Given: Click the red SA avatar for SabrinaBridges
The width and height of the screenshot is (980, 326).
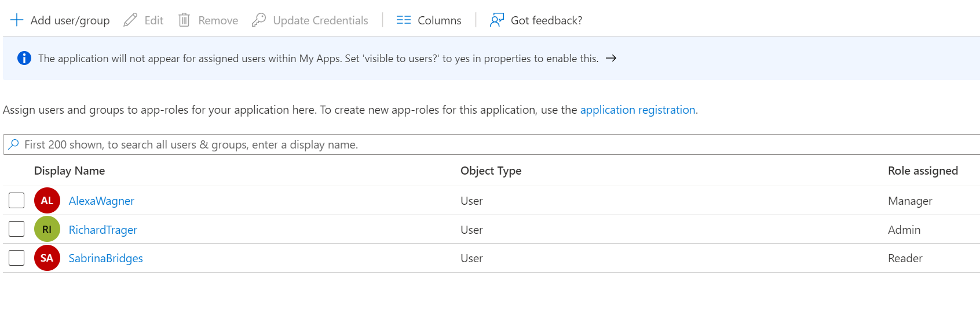Looking at the screenshot, I should coord(47,258).
